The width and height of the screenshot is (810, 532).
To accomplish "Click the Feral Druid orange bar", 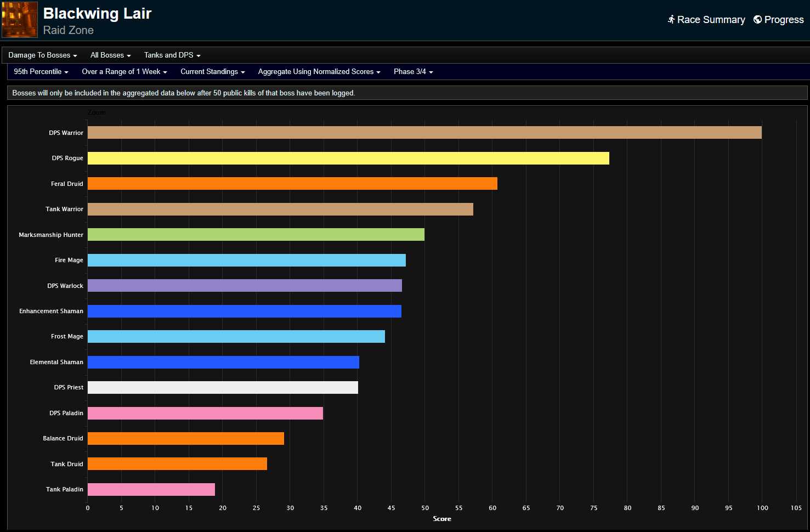I will tap(292, 184).
